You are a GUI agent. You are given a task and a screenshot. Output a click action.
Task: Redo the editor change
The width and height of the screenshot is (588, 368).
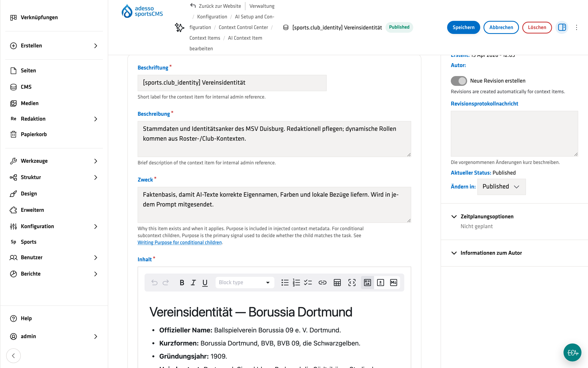[166, 283]
